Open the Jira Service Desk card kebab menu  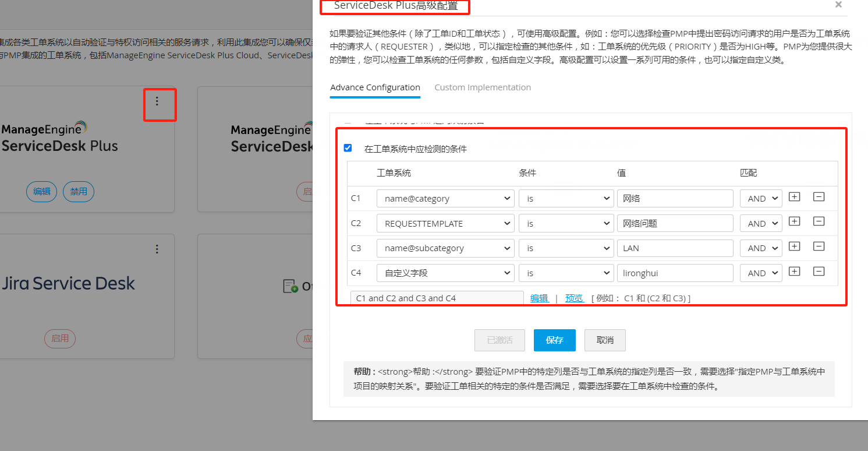tap(157, 249)
